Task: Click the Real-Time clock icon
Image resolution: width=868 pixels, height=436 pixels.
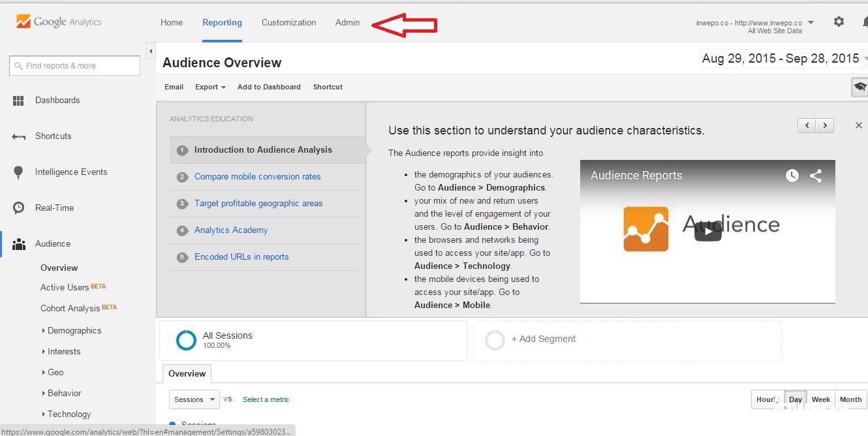Action: (18, 208)
